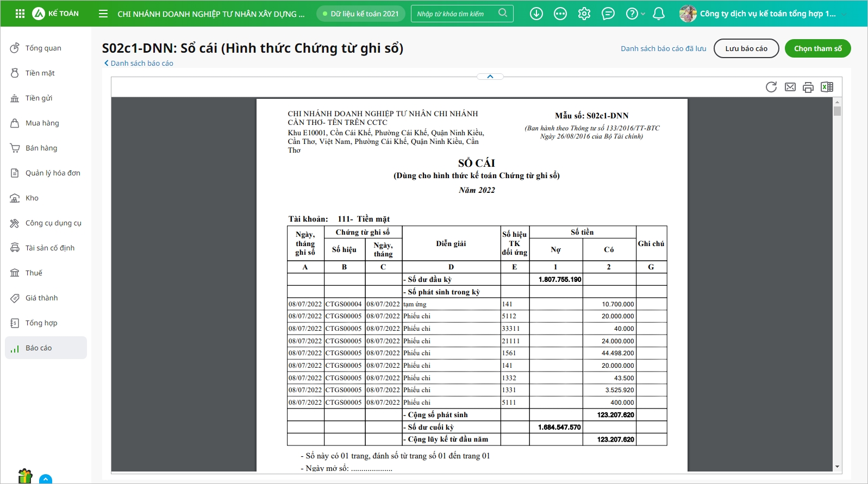Print the Sổ cái report
This screenshot has width=868, height=484.
tap(808, 87)
